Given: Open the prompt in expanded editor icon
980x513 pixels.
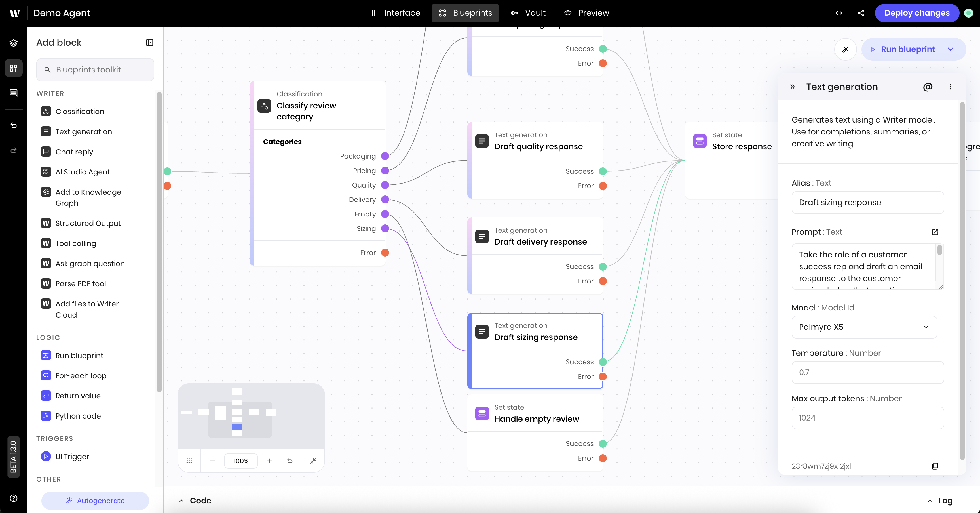Looking at the screenshot, I should 935,232.
